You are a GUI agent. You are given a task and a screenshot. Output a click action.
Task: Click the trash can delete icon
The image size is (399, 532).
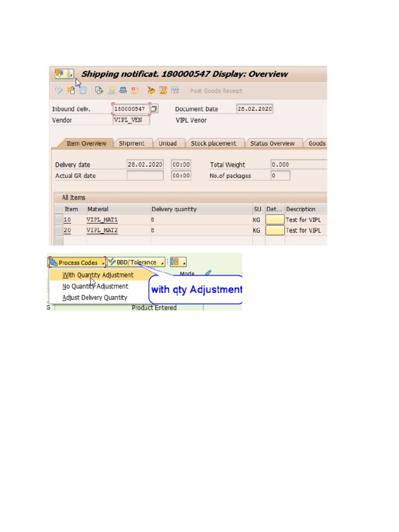point(83,90)
